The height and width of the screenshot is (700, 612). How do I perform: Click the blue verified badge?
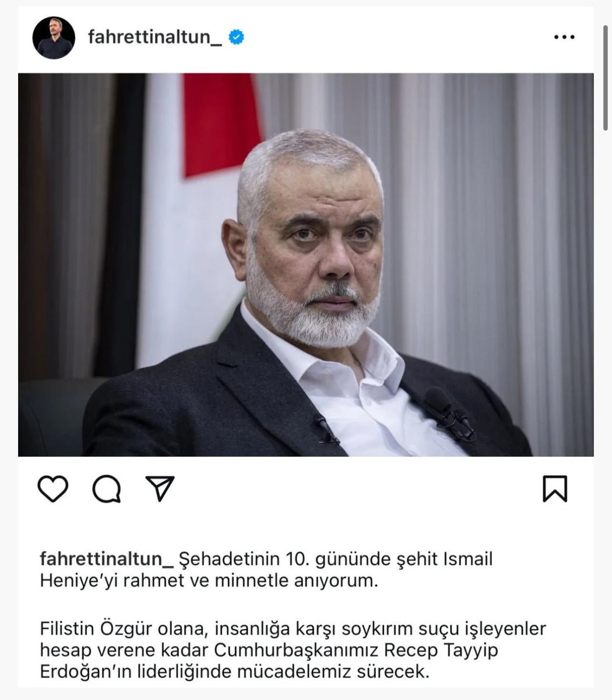pos(236,37)
